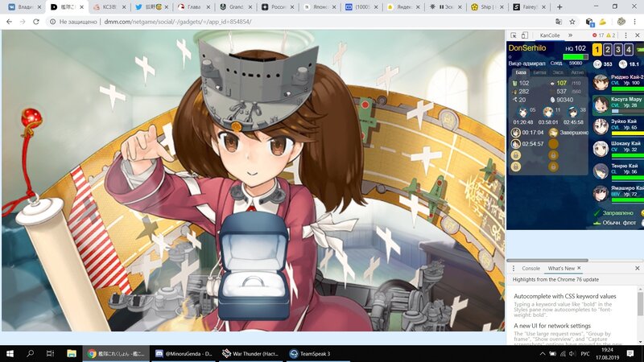Open the What's New drawer tab
Screen dimensions: 644x362
coord(560,268)
